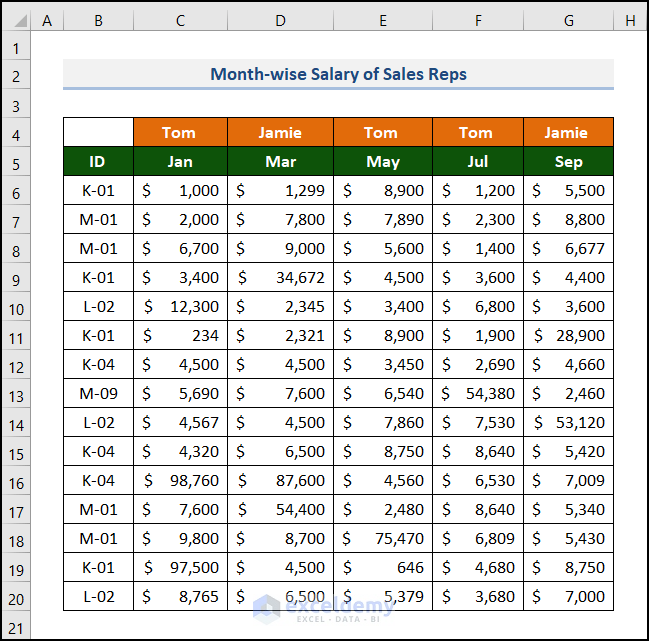The height and width of the screenshot is (641, 649).
Task: Select column C header
Action: (x=180, y=20)
